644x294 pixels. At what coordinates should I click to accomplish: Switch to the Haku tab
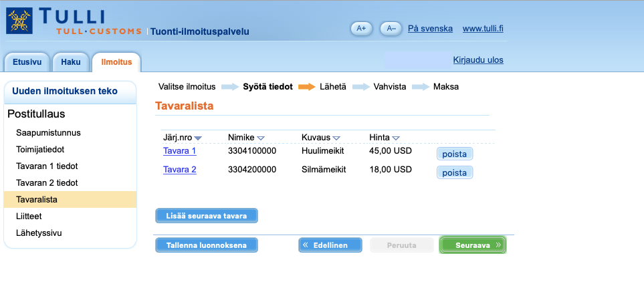71,62
